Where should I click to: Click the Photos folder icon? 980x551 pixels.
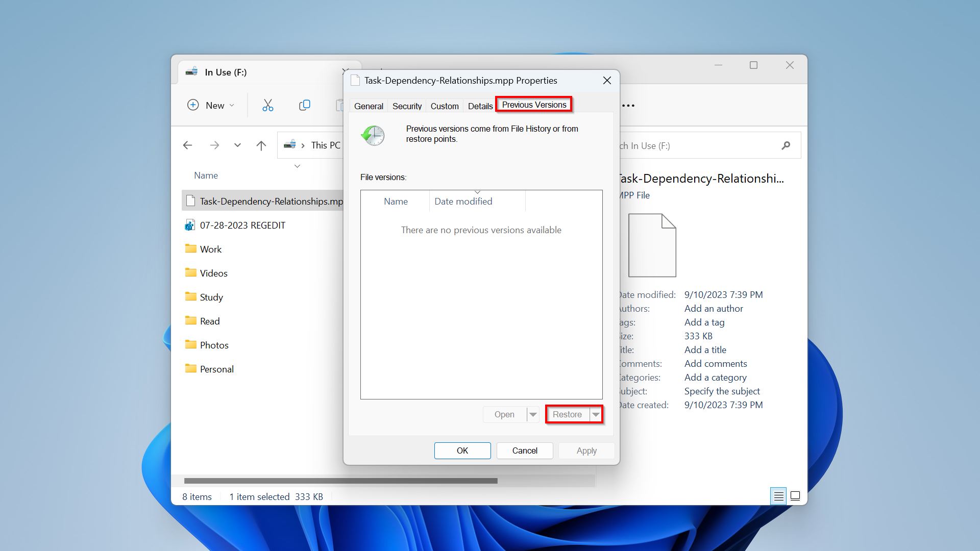[190, 344]
